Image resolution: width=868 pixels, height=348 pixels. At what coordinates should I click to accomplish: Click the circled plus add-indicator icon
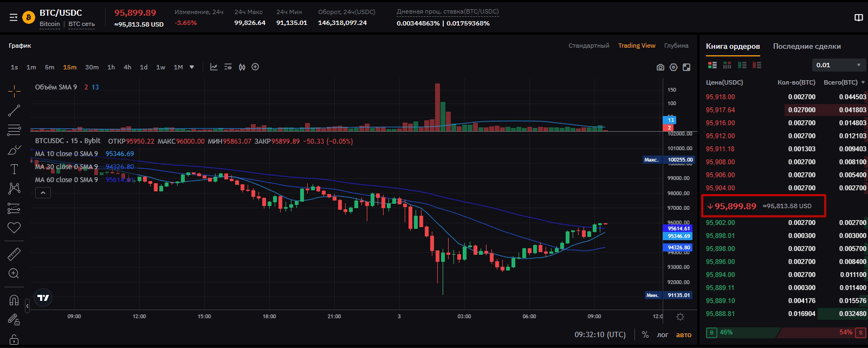255,67
